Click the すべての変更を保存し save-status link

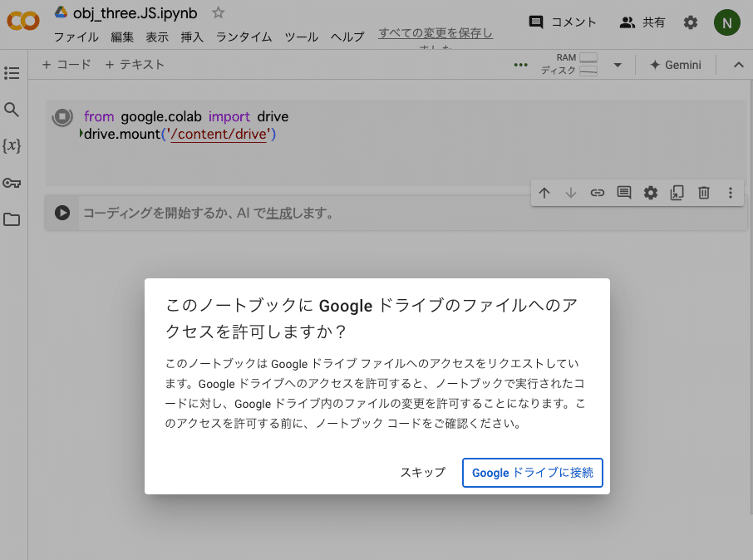click(x=435, y=33)
